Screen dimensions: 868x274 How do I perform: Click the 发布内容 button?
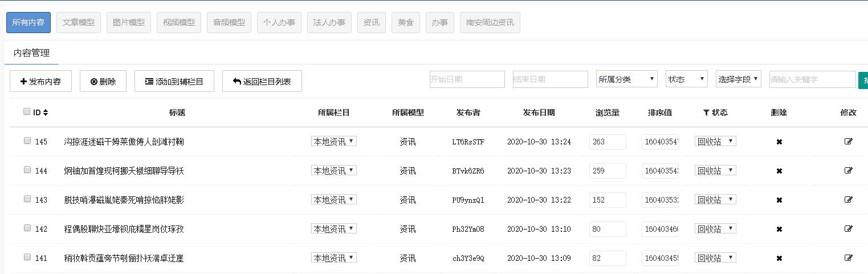tap(40, 82)
